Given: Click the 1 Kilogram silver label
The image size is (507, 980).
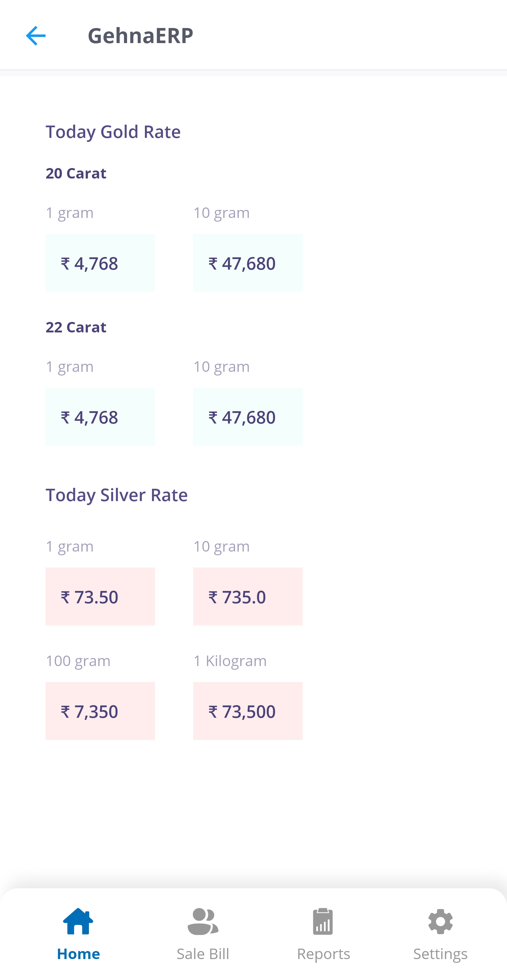Looking at the screenshot, I should pyautogui.click(x=230, y=661).
